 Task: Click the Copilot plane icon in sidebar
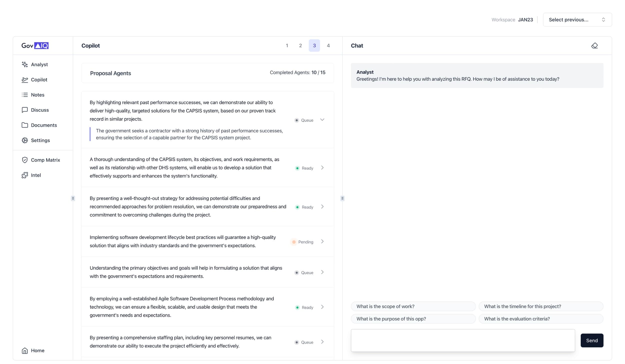point(24,80)
